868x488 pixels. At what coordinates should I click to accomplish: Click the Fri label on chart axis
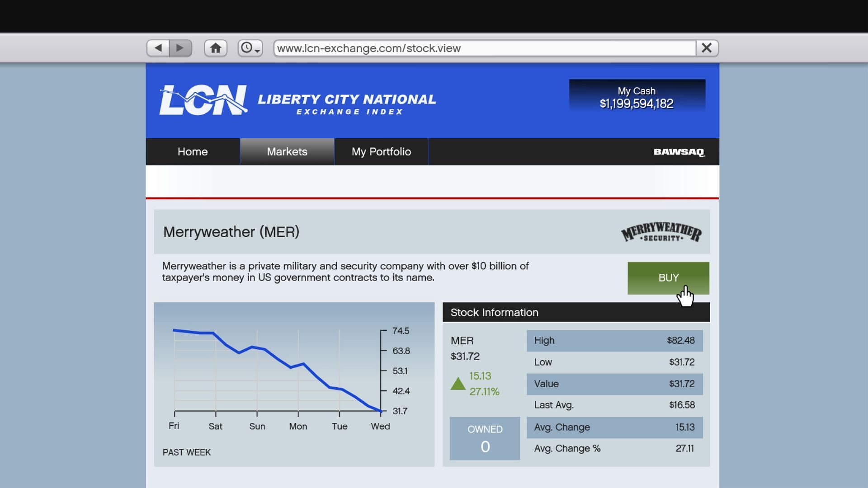point(174,426)
